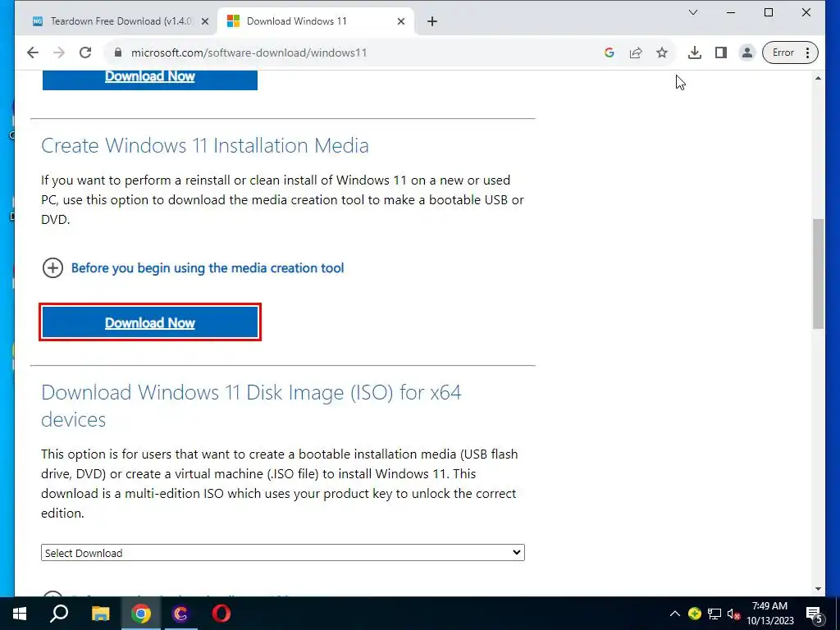Open File Explorer from the taskbar
Screen dimensions: 840x630
[x=100, y=614]
